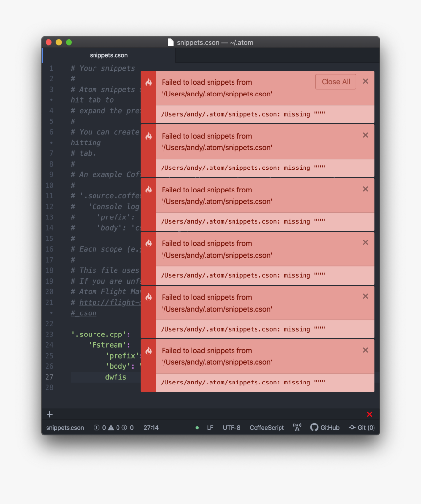The height and width of the screenshot is (504, 421).
Task: Dismiss the bottom-most error notification
Action: [365, 350]
